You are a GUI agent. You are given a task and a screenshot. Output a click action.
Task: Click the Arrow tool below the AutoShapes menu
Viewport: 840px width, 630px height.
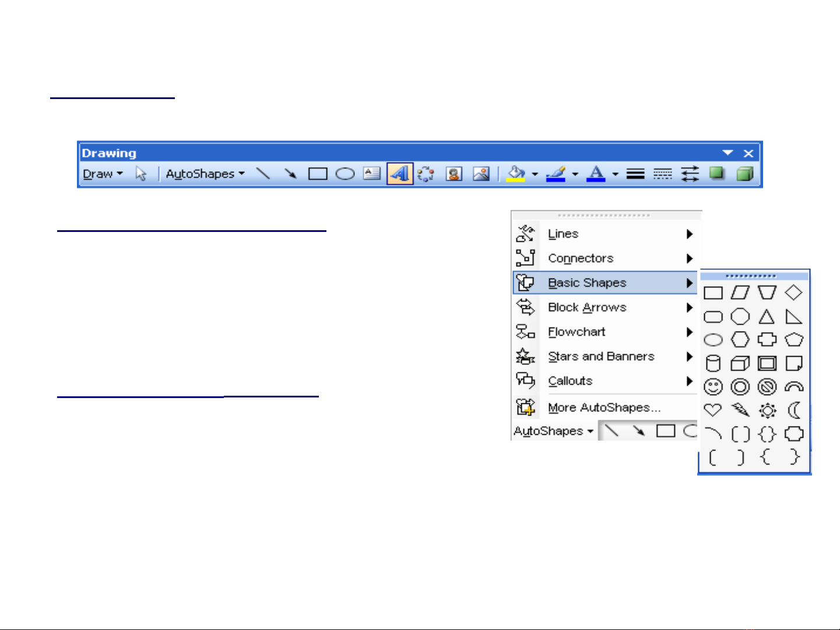point(639,431)
